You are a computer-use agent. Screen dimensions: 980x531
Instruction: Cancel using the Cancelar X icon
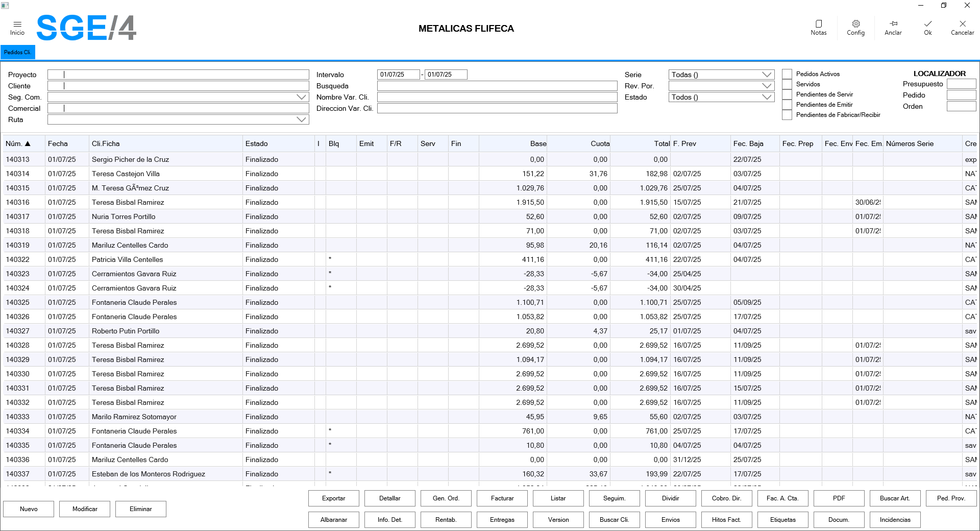[962, 28]
